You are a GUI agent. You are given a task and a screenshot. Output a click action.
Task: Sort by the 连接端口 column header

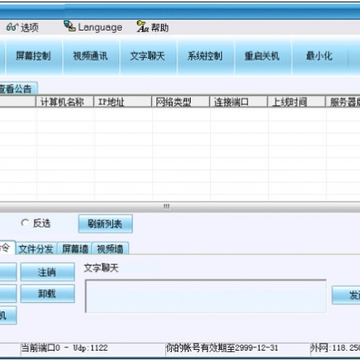point(239,102)
